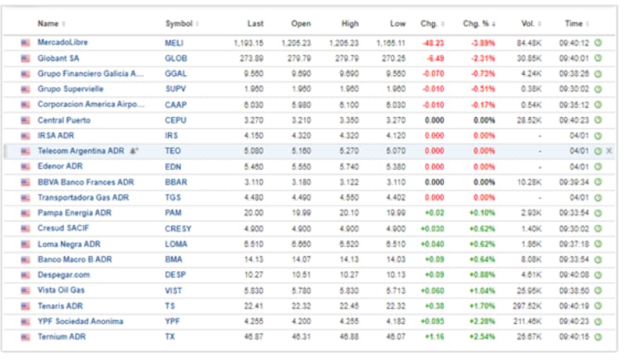
Task: Sort table by Vol. column header
Action: [x=533, y=23]
